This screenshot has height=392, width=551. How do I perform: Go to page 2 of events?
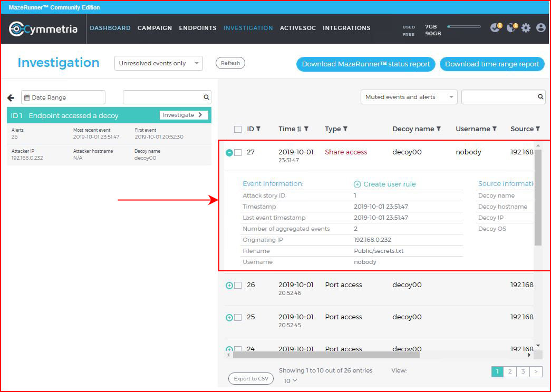pyautogui.click(x=510, y=371)
